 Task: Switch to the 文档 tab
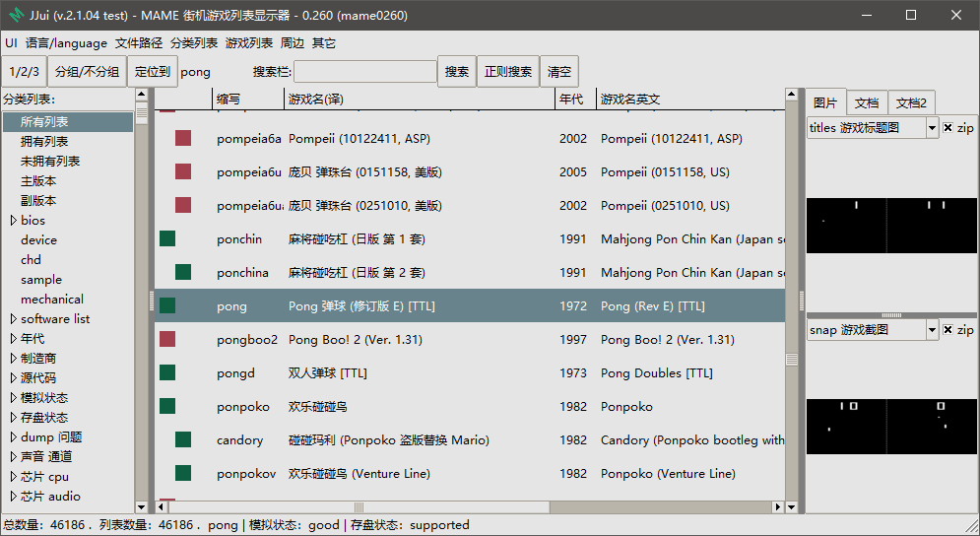[867, 103]
